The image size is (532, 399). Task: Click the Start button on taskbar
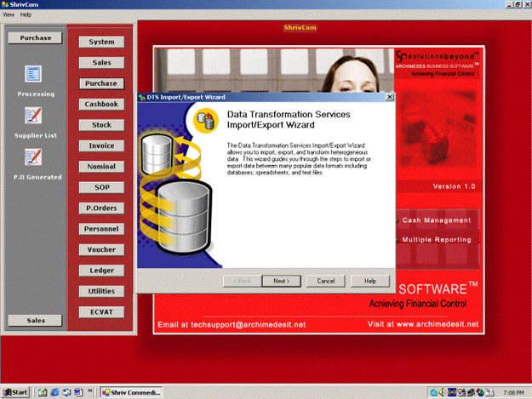(x=15, y=392)
